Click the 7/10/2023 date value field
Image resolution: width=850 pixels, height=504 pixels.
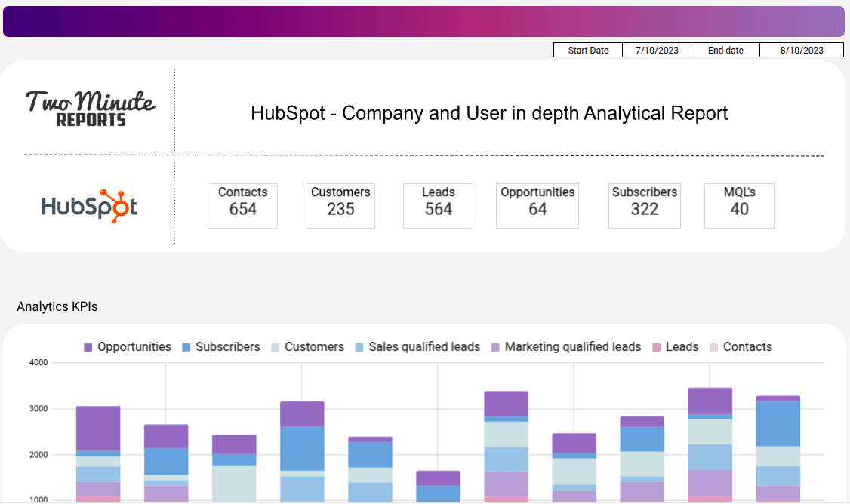click(x=656, y=50)
